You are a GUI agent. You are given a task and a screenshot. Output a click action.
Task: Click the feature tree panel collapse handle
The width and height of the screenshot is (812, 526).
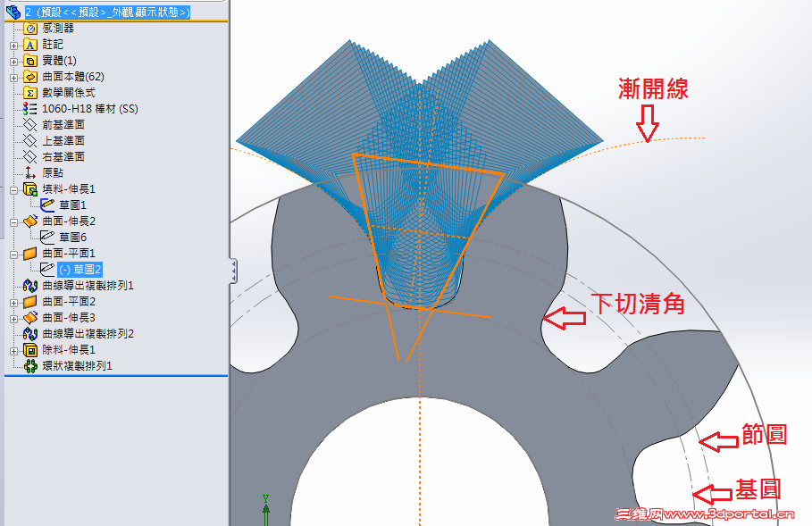pyautogui.click(x=233, y=271)
